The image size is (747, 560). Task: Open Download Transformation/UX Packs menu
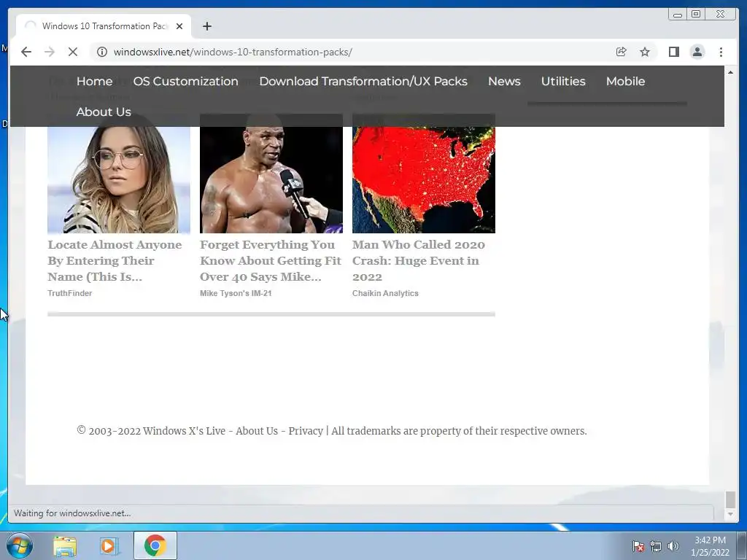(363, 82)
